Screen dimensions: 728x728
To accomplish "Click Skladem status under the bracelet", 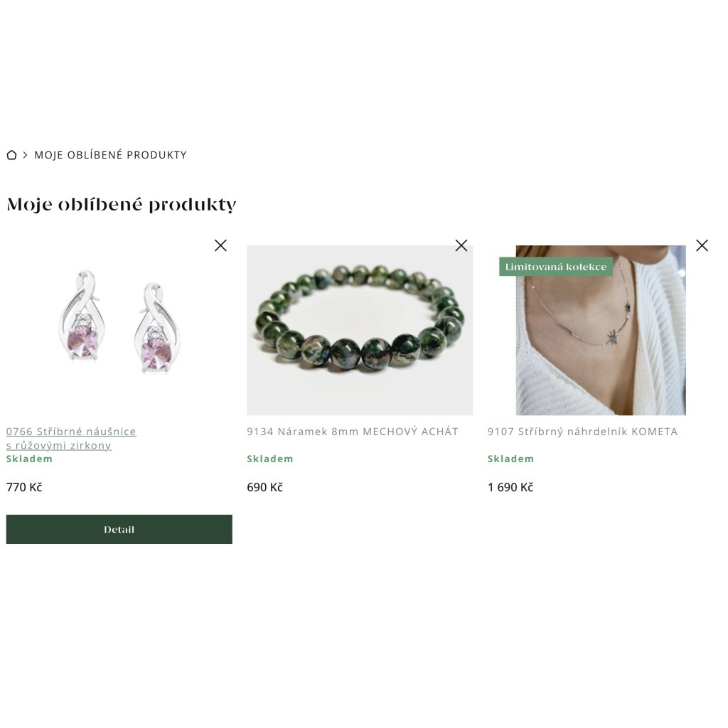I will point(270,459).
